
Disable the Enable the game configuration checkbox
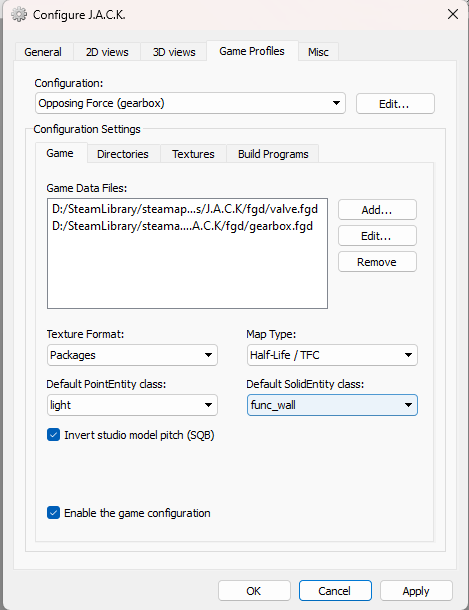(54, 513)
